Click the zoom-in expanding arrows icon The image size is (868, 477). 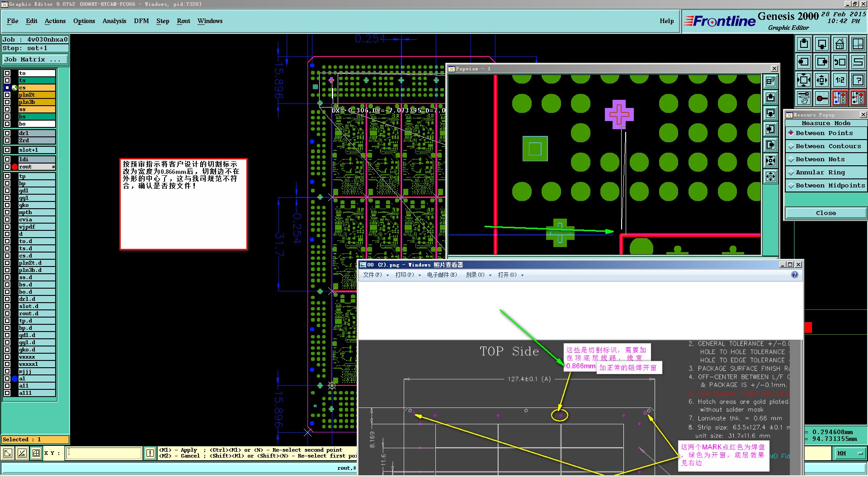[804, 80]
